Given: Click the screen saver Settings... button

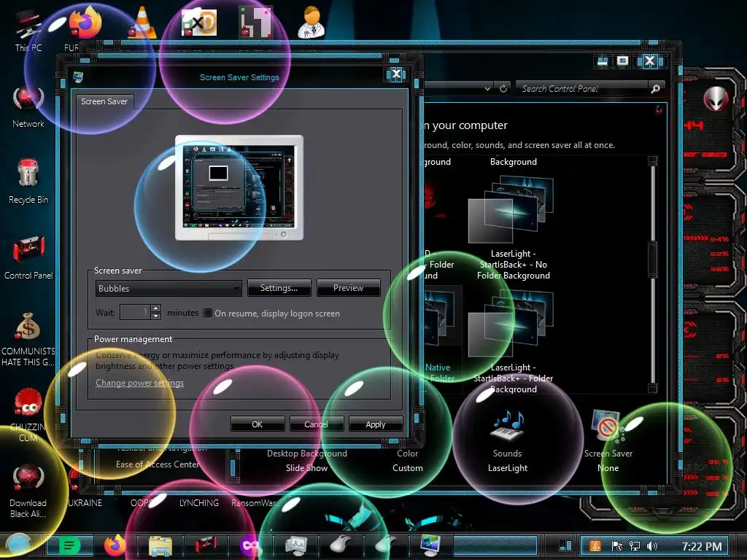Looking at the screenshot, I should 279,287.
